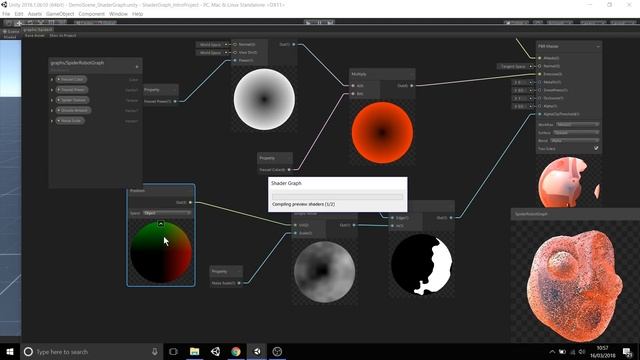Viewport: 640px width, 360px height.
Task: Click the Multiply node A(4) input port
Action: 353,86
